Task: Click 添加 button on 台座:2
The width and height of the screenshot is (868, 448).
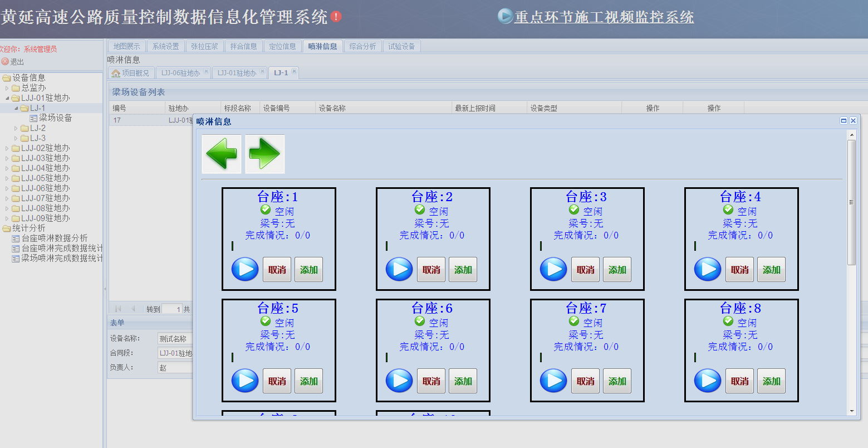Action: click(463, 270)
